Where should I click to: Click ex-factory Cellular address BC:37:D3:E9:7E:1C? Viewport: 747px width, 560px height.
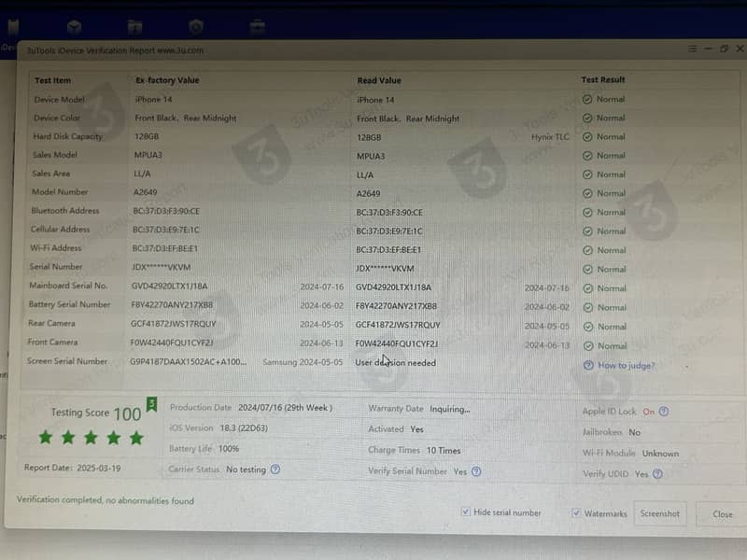(x=166, y=230)
